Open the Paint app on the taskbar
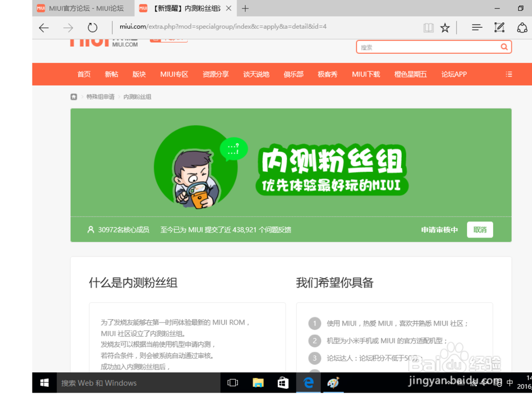Image resolution: width=532 pixels, height=399 pixels. [333, 383]
